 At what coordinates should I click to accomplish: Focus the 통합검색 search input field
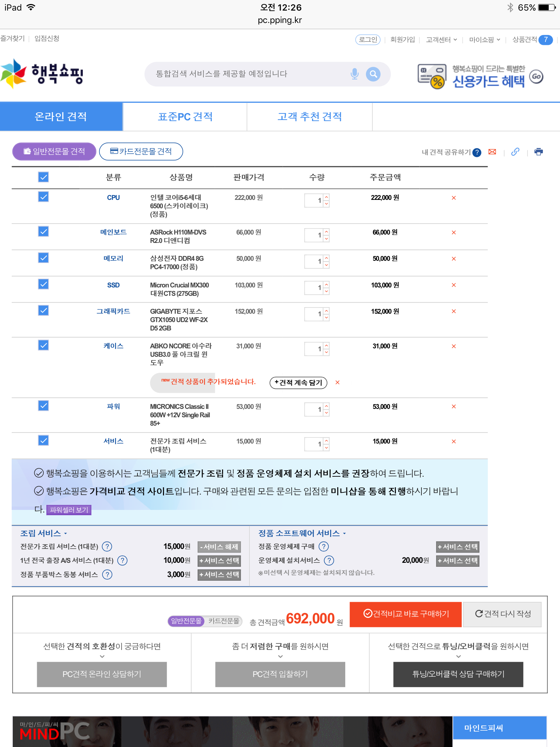click(248, 74)
